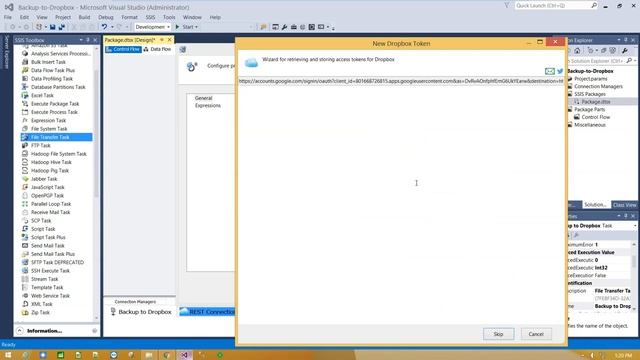Click the Skip button in the Dropbox wizard

point(498,334)
